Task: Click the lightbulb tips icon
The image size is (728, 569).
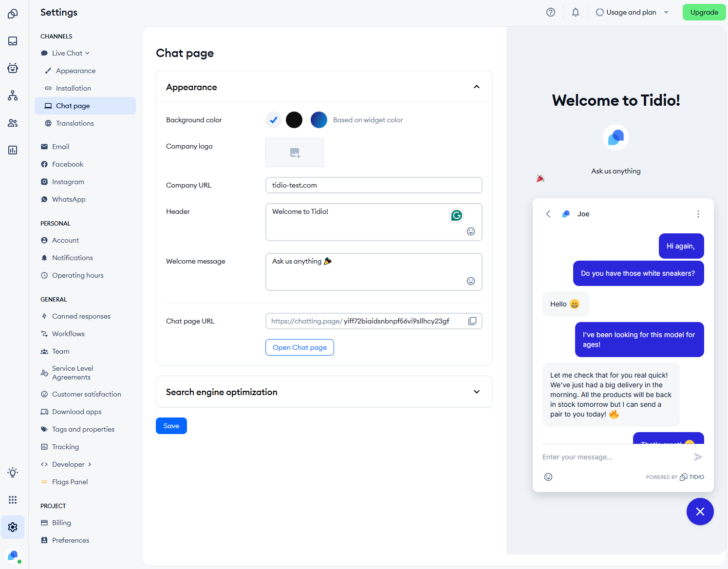Action: tap(13, 473)
